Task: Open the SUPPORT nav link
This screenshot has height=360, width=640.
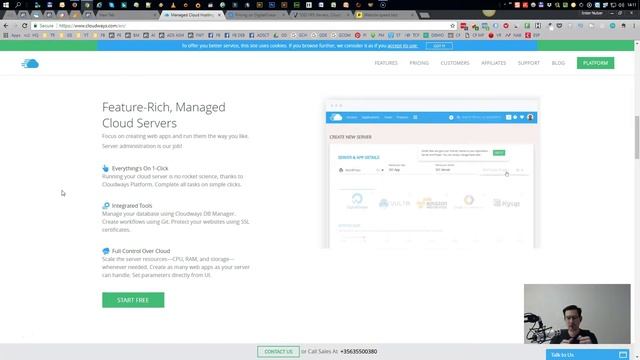Action: tap(529, 63)
